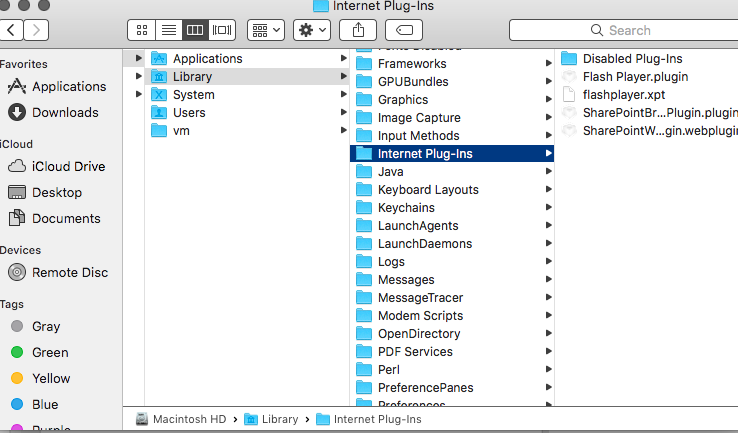Open the gear action menu
Screen dimensions: 738x433
312,31
